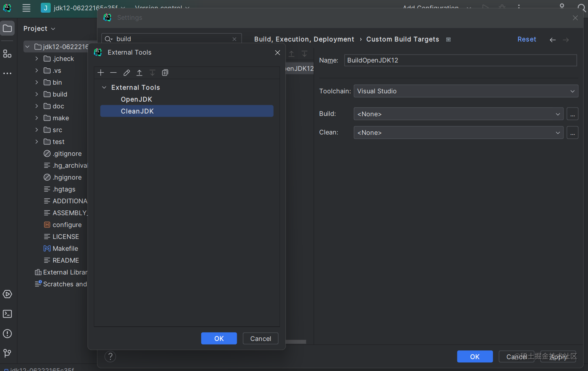This screenshot has width=588, height=371.
Task: Collapse the External Tools group
Action: coord(104,87)
